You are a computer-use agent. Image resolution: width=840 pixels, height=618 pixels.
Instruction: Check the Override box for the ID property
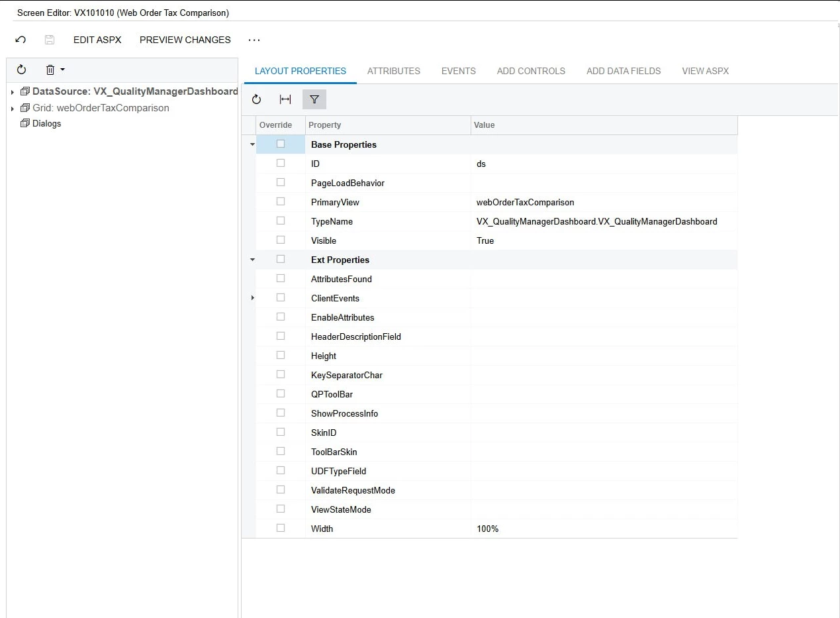pyautogui.click(x=281, y=163)
